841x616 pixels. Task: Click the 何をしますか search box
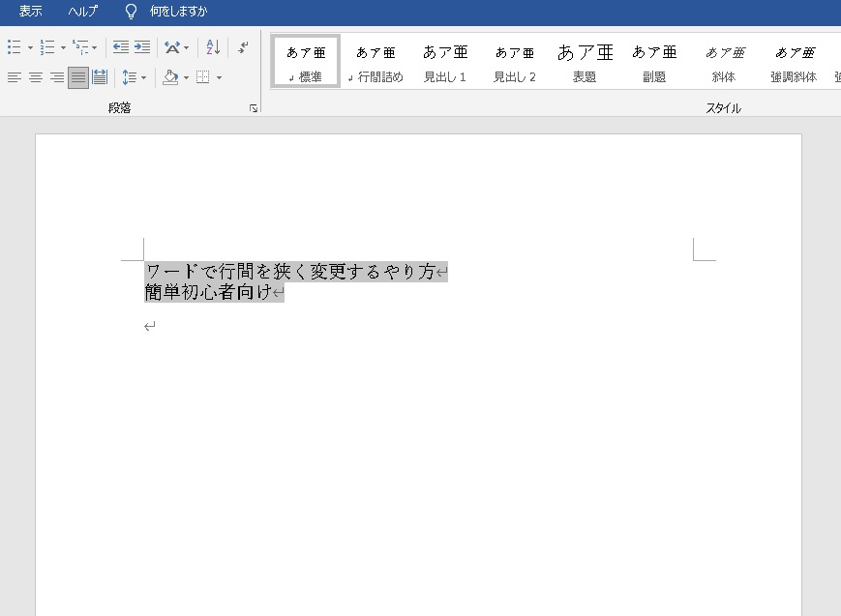pos(179,12)
